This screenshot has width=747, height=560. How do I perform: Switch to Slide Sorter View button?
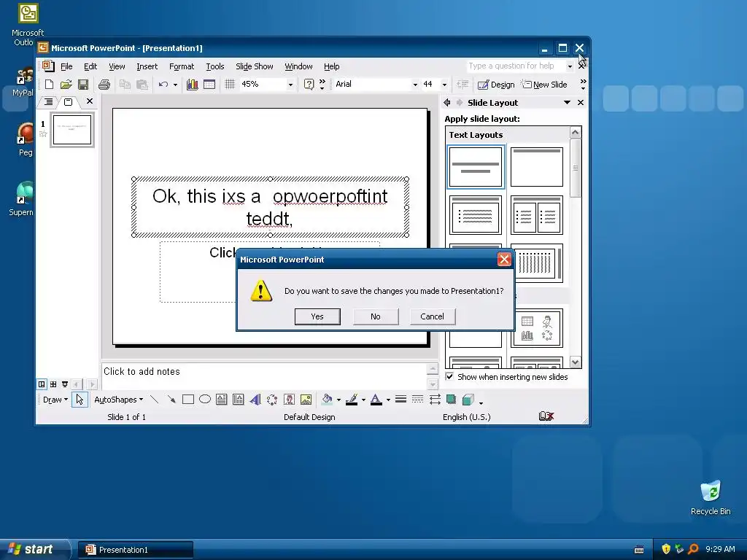point(53,384)
